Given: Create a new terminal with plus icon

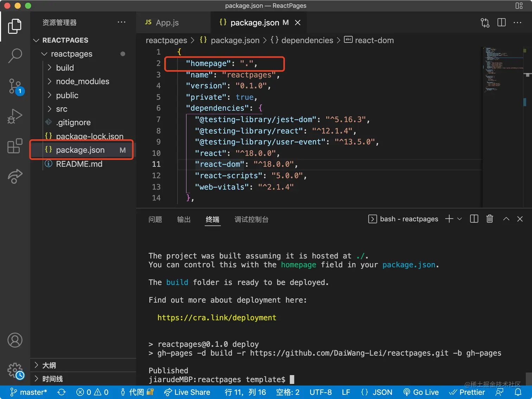Looking at the screenshot, I should click(449, 219).
